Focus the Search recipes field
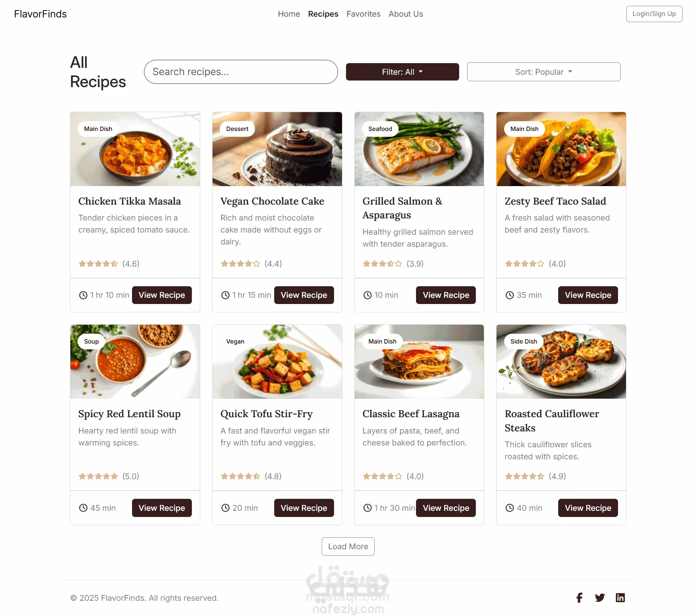 point(241,72)
